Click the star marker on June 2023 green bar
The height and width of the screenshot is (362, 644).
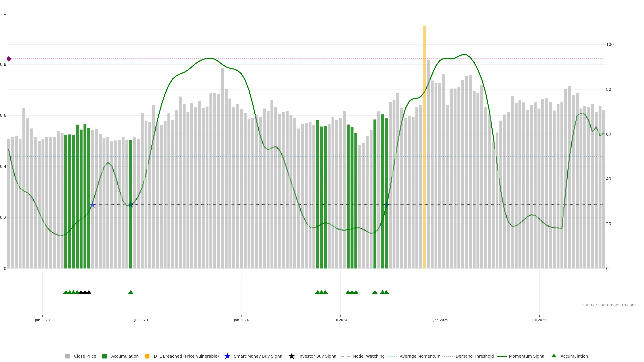point(130,205)
